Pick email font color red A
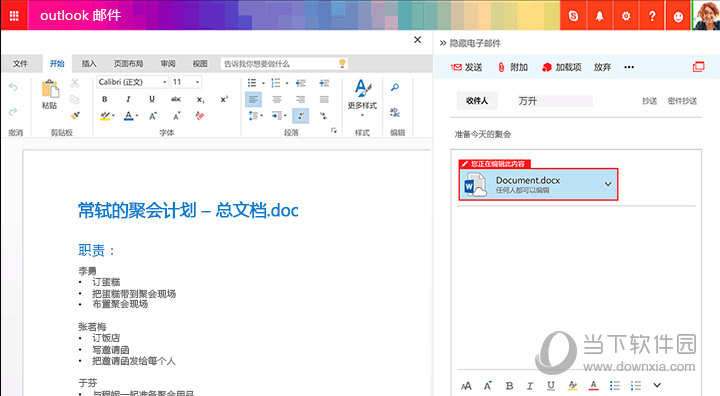The image size is (720, 396). (593, 385)
